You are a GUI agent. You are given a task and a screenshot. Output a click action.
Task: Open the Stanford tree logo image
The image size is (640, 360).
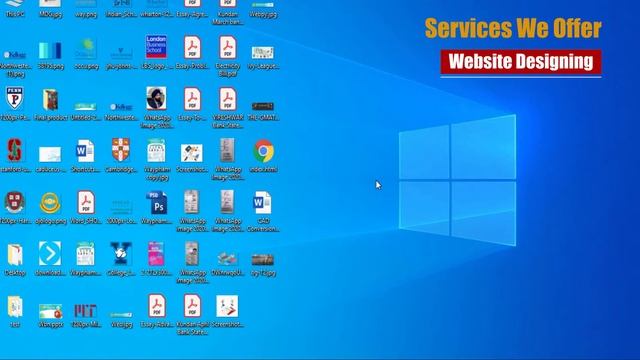pyautogui.click(x=15, y=150)
